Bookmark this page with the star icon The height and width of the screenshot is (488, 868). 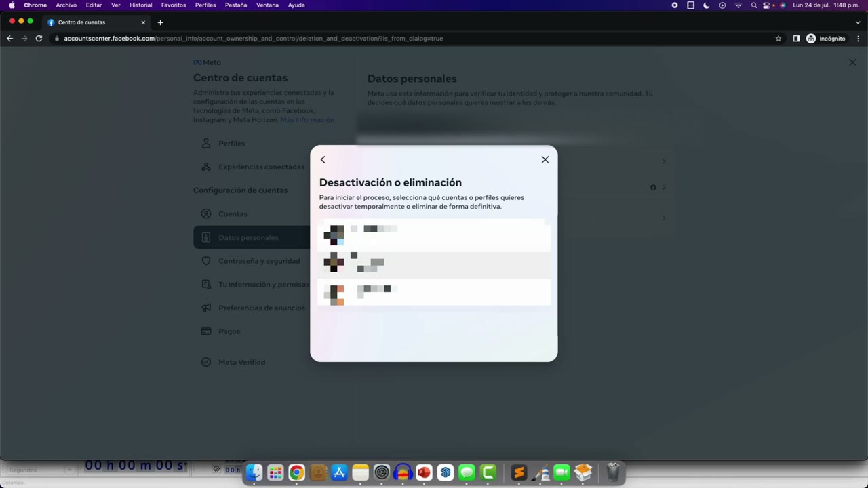tap(778, 39)
